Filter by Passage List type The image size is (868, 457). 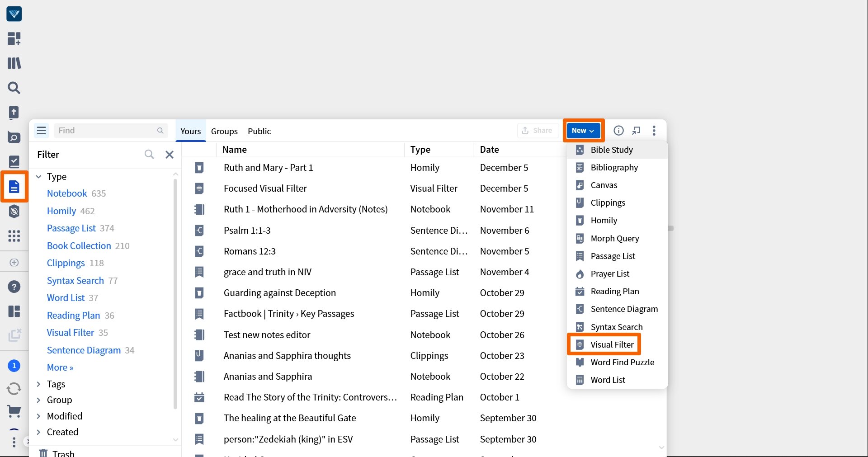pyautogui.click(x=71, y=228)
